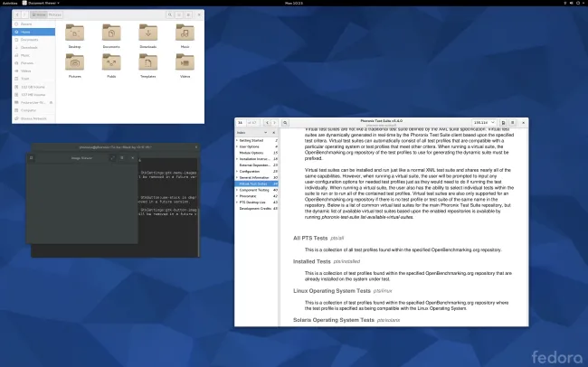Open the Pictures folder icon in file grid
The image size is (588, 367).
click(x=74, y=62)
